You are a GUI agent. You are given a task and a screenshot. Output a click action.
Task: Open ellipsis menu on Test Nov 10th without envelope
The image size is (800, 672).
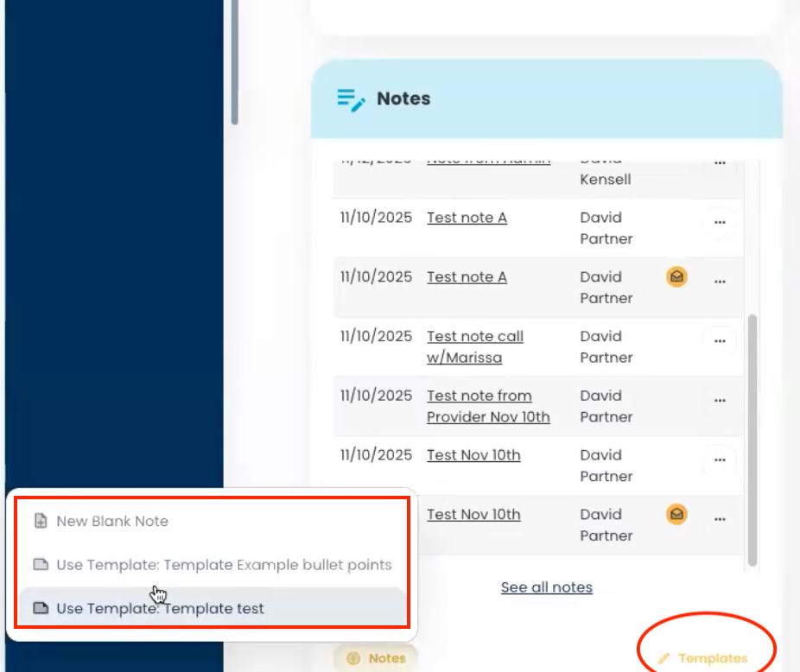pyautogui.click(x=719, y=460)
